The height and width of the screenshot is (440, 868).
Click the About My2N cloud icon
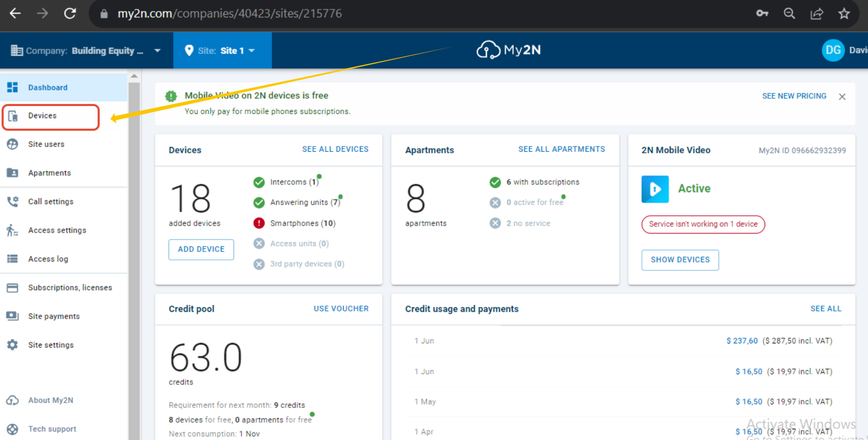pyautogui.click(x=13, y=400)
